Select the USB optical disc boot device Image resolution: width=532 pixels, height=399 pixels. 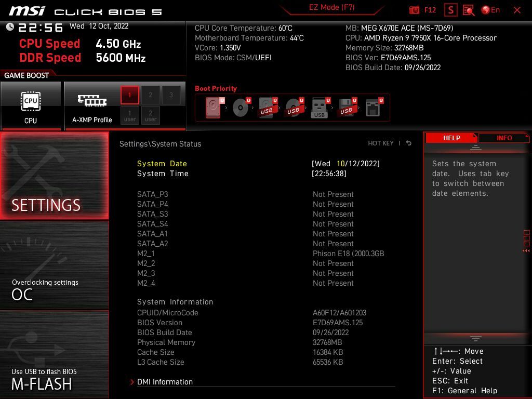[294, 108]
